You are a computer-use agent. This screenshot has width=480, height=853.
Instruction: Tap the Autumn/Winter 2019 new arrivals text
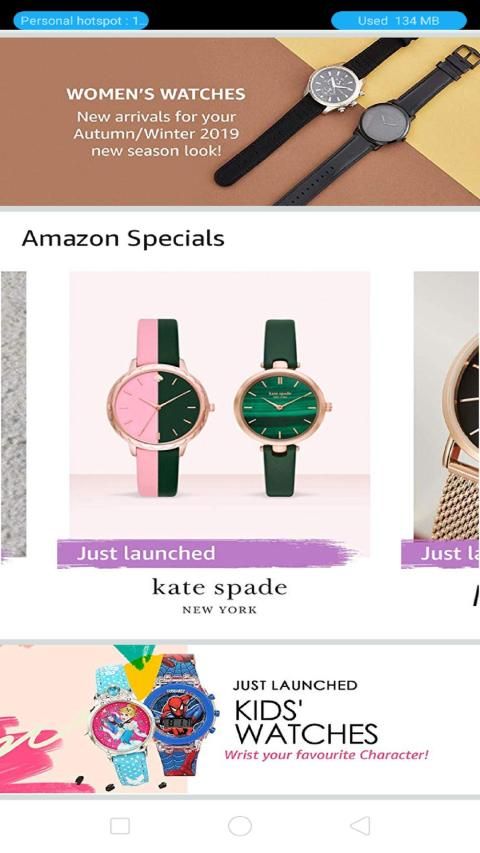(157, 133)
